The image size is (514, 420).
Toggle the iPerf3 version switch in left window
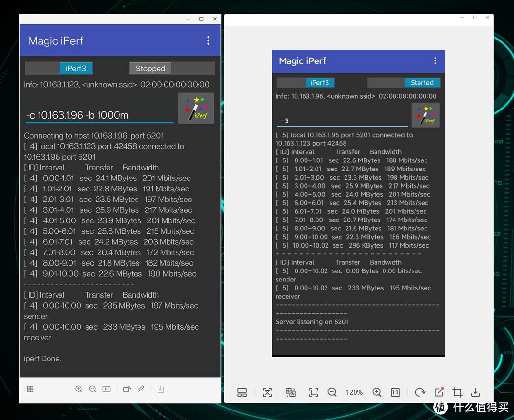(x=59, y=69)
